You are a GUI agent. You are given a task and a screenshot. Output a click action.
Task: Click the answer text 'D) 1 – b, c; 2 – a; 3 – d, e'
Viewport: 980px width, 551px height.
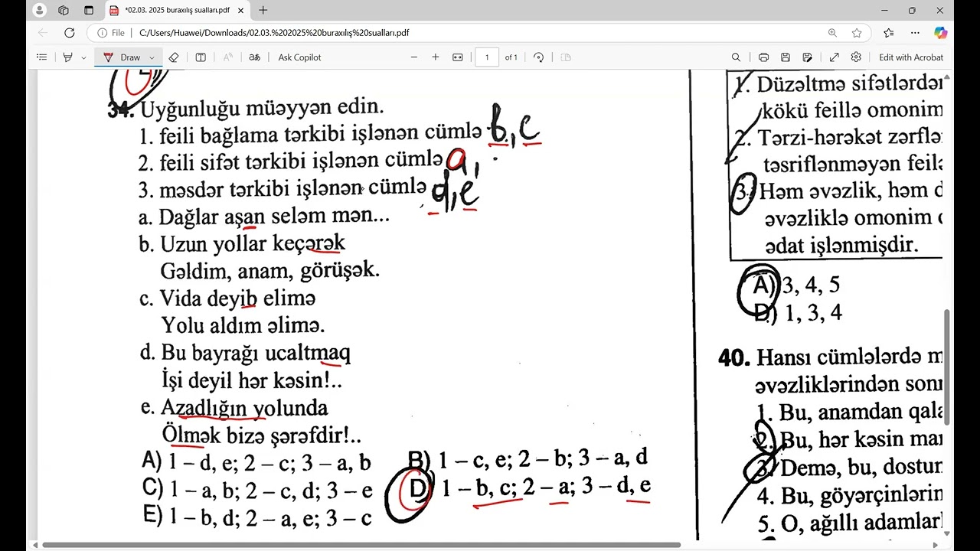click(x=531, y=487)
